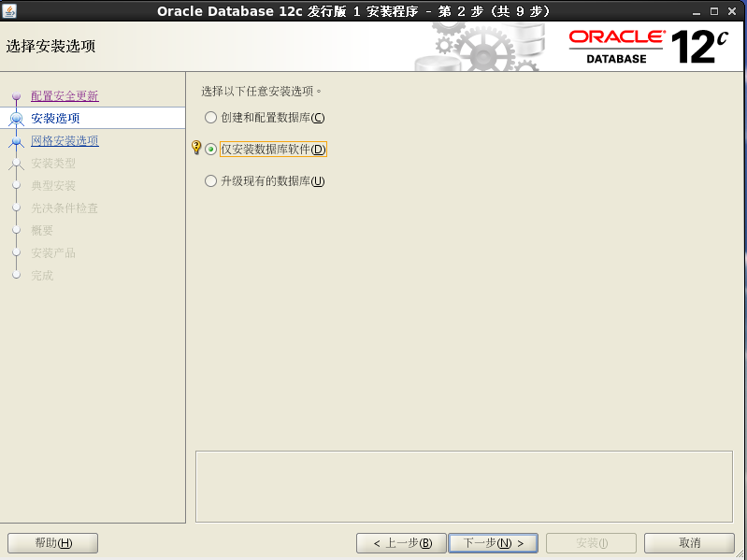
Task: Click the 典型安装 step text
Action: point(53,186)
